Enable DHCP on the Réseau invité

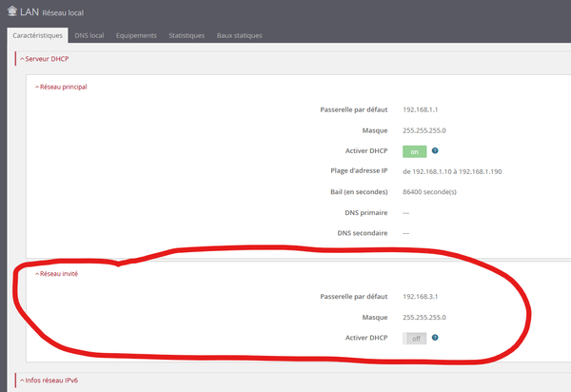(x=414, y=338)
